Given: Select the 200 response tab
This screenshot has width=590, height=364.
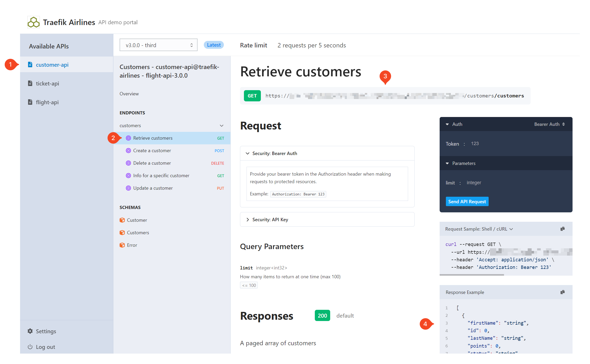Looking at the screenshot, I should (322, 316).
